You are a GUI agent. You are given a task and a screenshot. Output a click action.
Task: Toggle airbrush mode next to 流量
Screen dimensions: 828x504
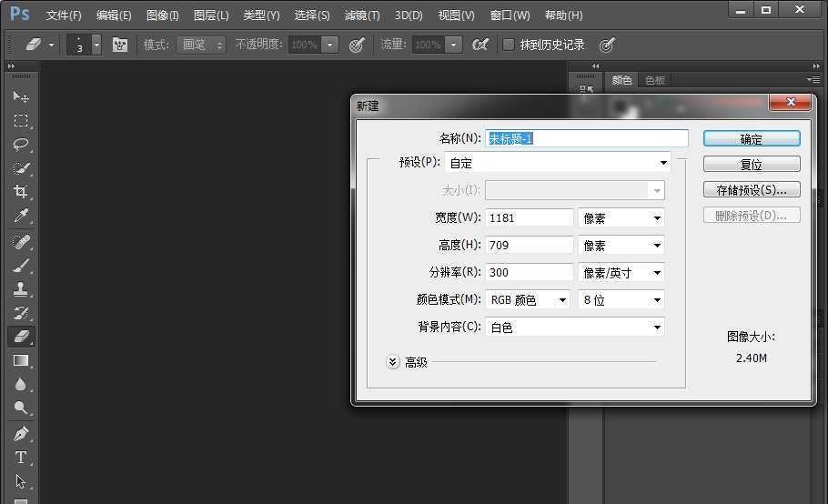click(480, 45)
